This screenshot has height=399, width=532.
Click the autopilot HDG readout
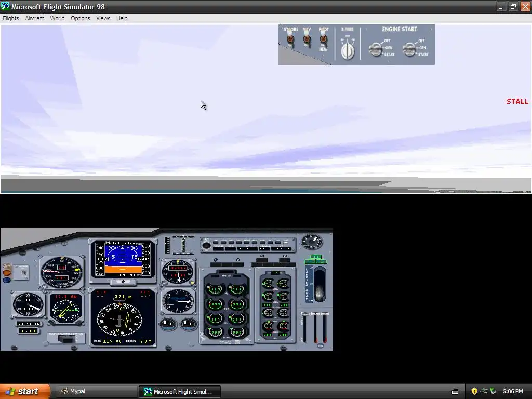231,249
